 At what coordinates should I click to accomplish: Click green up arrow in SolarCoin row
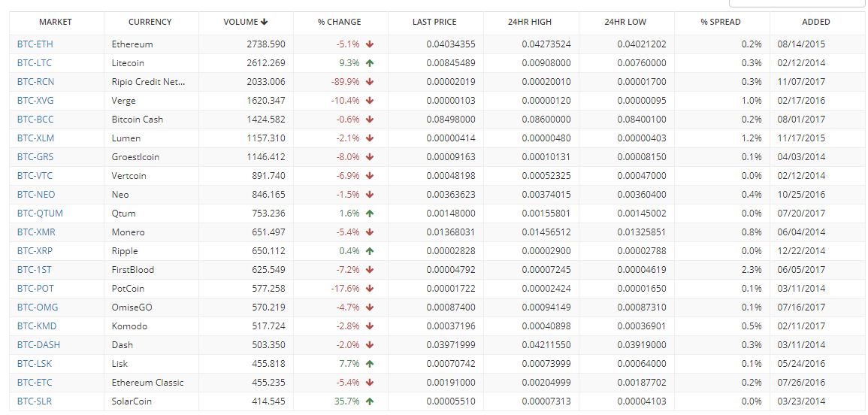370,401
